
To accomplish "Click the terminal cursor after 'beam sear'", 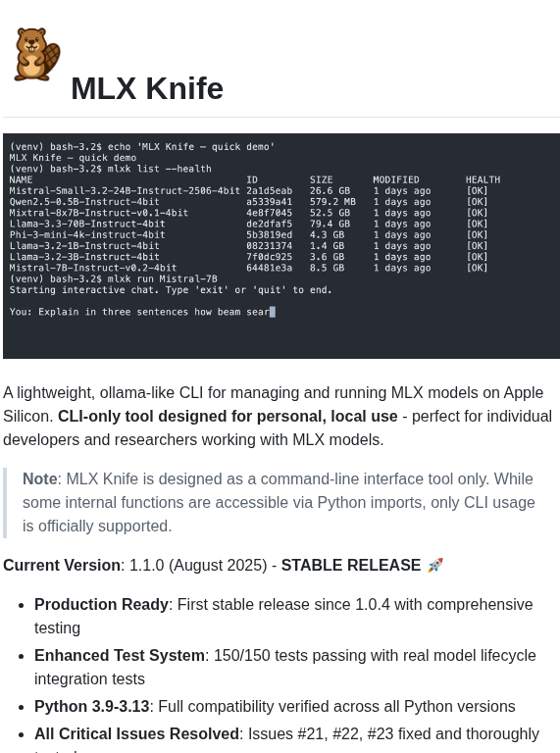I will pyautogui.click(x=273, y=312).
